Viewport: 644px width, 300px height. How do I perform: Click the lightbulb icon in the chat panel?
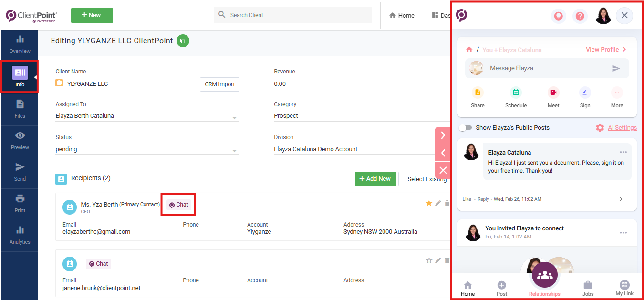pos(558,16)
